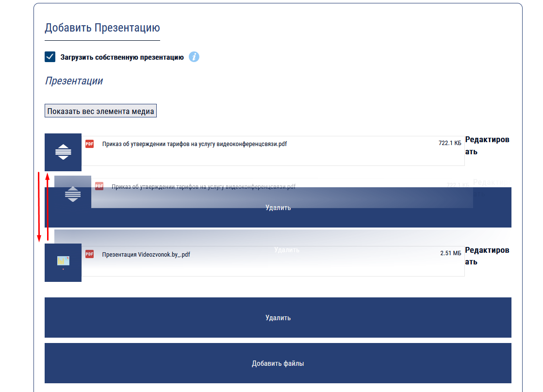Screen dimensions: 543x392
Task: Click the Добавить Презентацию section heading
Action: (102, 28)
